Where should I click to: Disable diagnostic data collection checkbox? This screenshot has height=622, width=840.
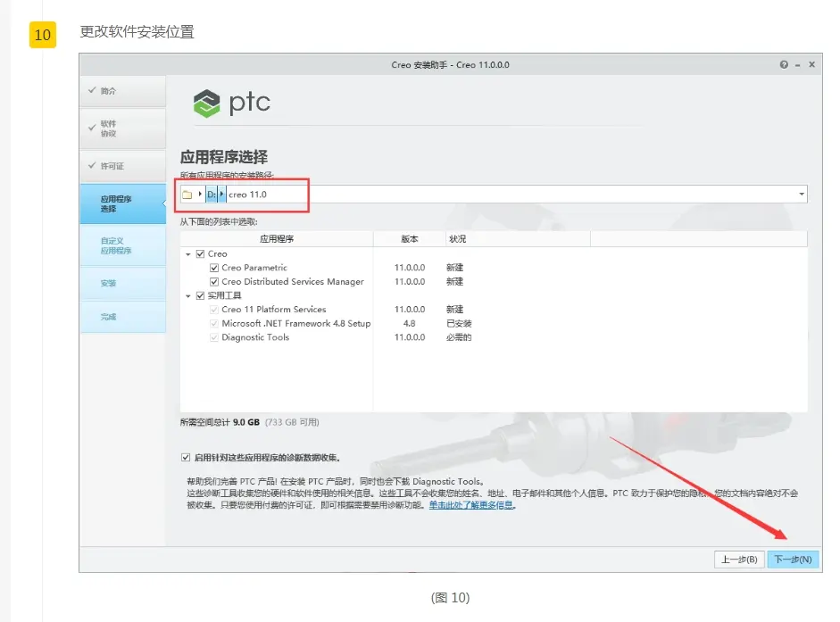tap(186, 458)
